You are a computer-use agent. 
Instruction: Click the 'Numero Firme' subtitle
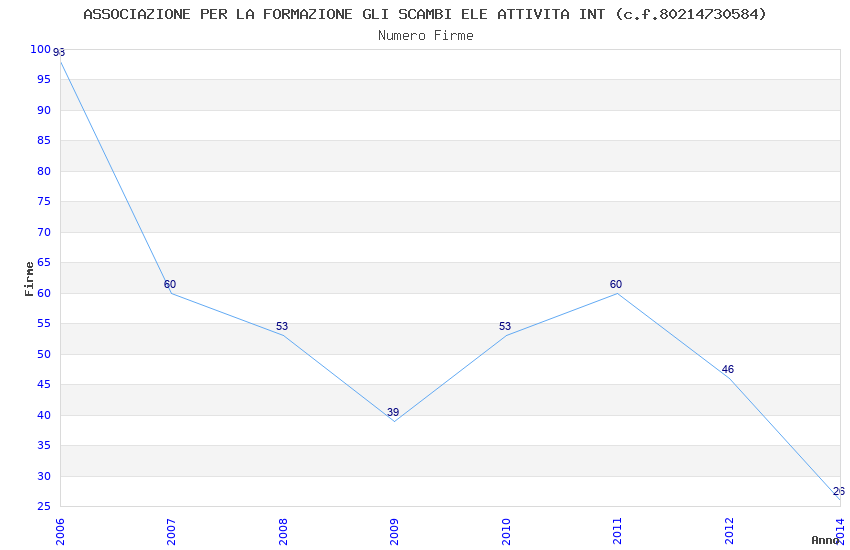[426, 36]
